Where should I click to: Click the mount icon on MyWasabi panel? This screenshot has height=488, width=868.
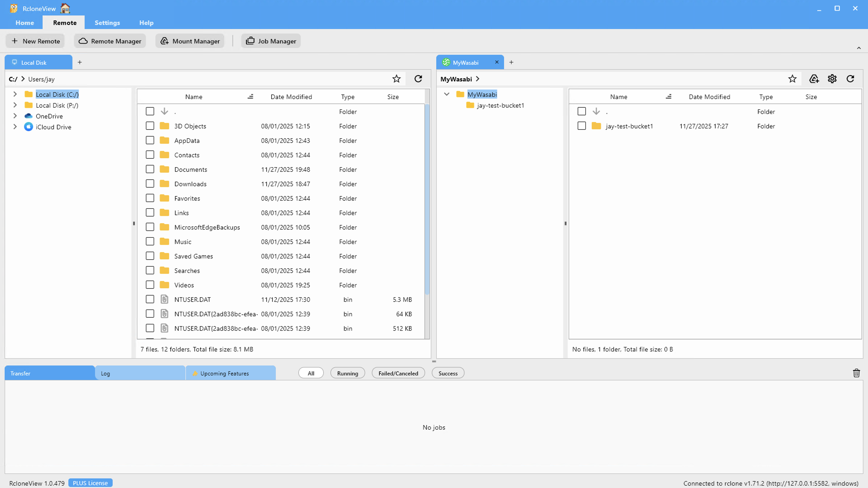[x=814, y=78]
